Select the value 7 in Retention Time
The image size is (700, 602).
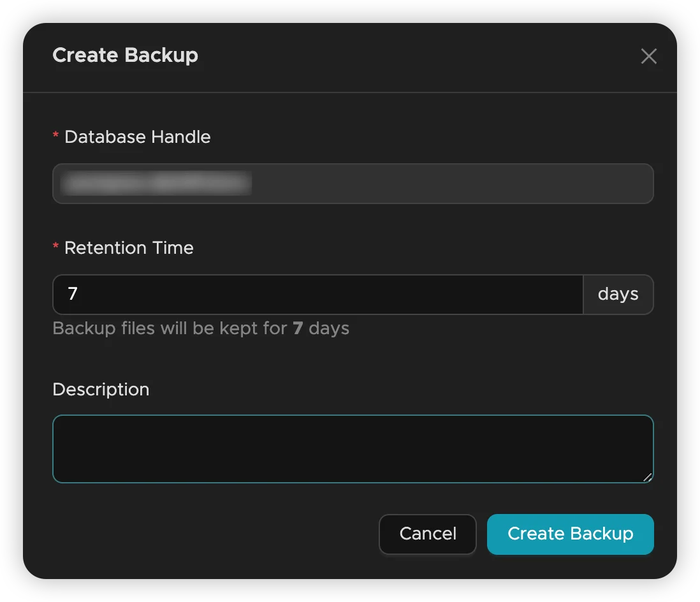[73, 294]
